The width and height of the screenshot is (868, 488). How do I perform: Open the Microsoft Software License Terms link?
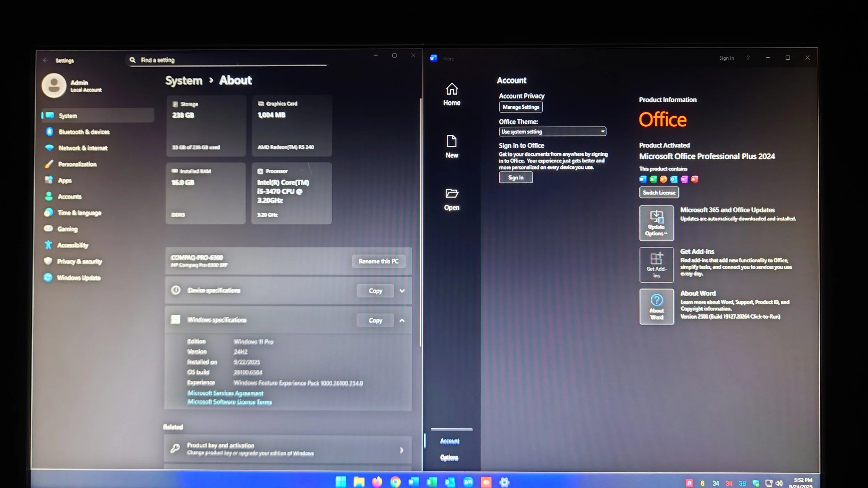coord(229,402)
